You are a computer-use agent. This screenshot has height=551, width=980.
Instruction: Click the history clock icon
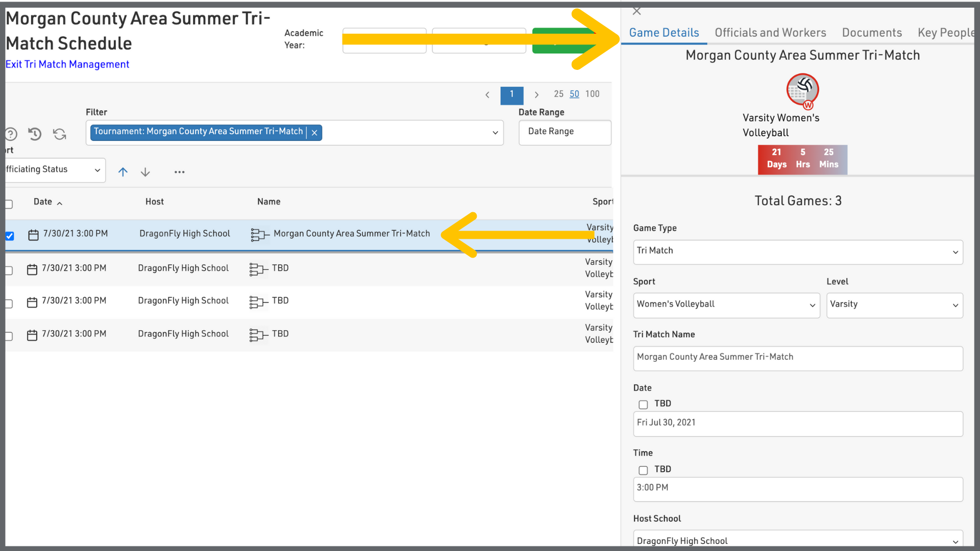35,134
